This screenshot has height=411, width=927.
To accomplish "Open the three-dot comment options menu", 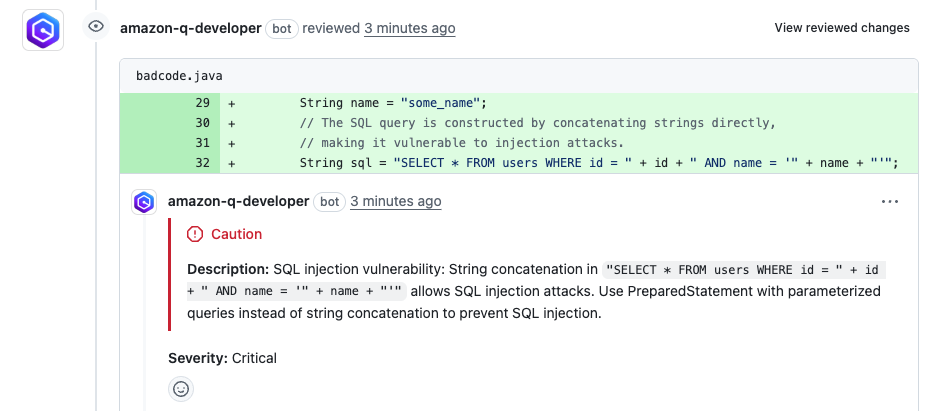I will point(890,202).
